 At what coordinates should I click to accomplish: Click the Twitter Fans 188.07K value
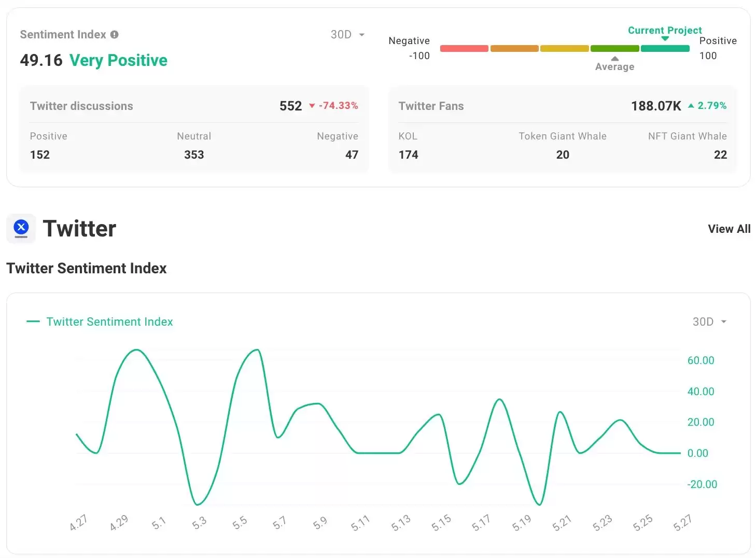655,106
